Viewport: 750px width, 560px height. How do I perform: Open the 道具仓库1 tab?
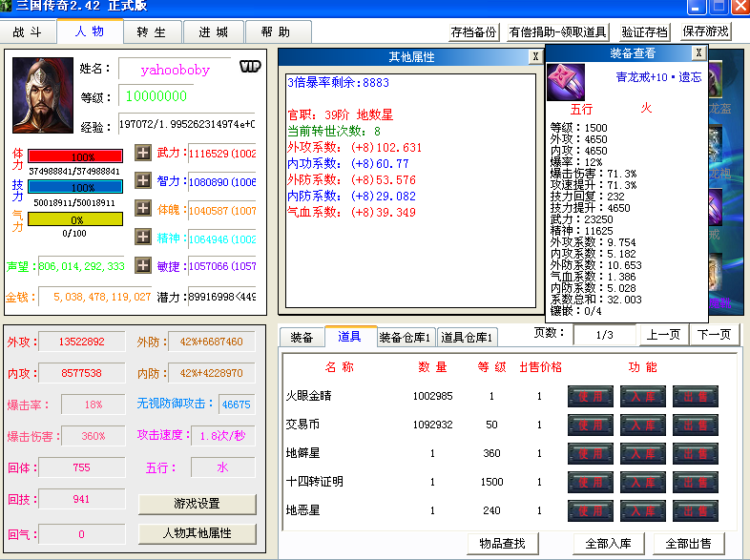[467, 337]
